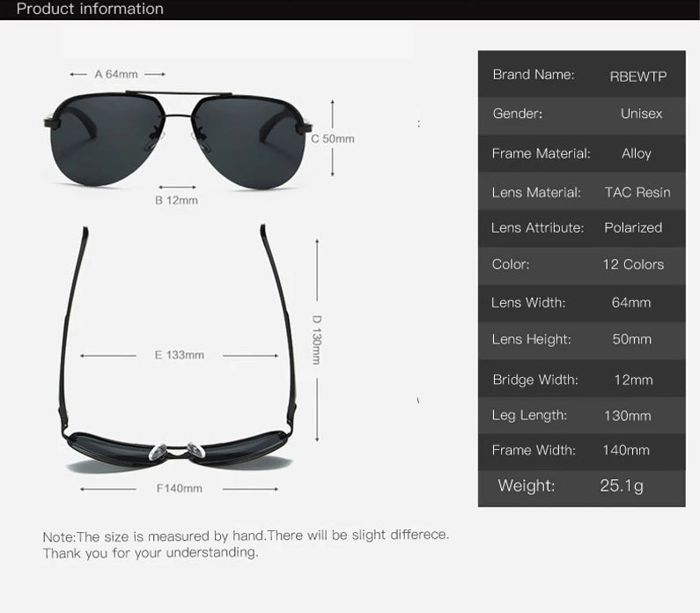Image resolution: width=700 pixels, height=613 pixels.
Task: Click the Product information heading
Action: [x=90, y=10]
